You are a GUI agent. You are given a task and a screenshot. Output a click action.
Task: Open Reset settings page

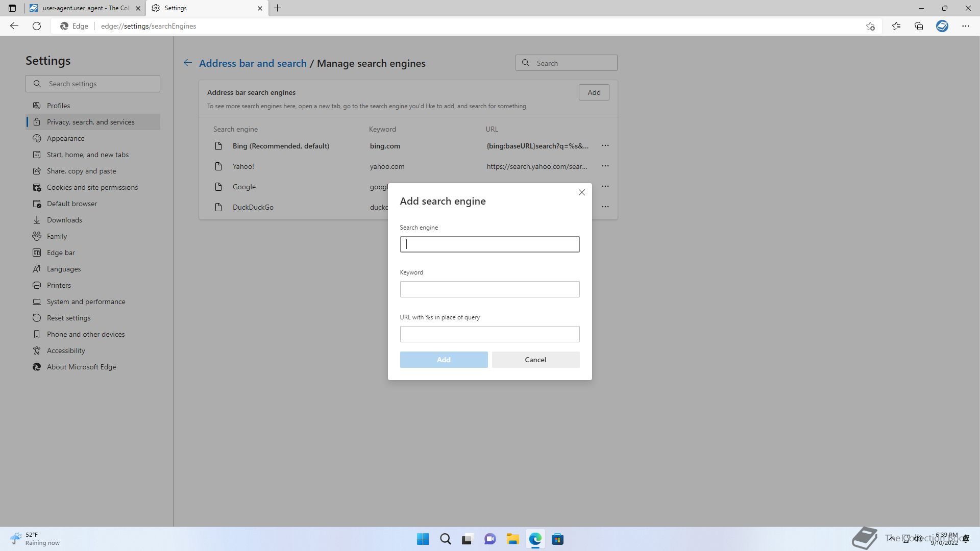pos(93,318)
